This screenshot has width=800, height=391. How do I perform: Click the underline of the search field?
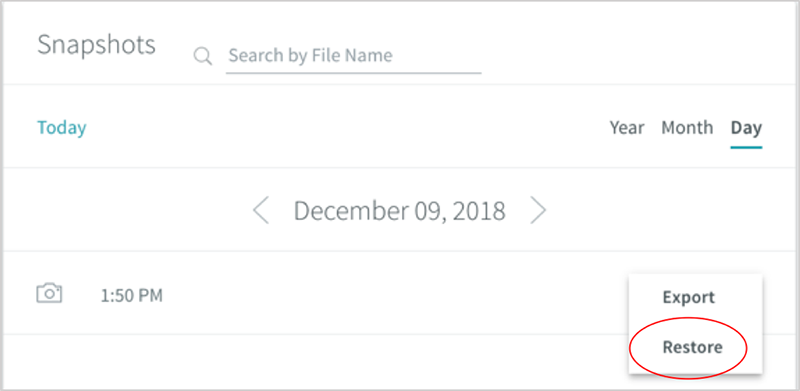point(354,73)
